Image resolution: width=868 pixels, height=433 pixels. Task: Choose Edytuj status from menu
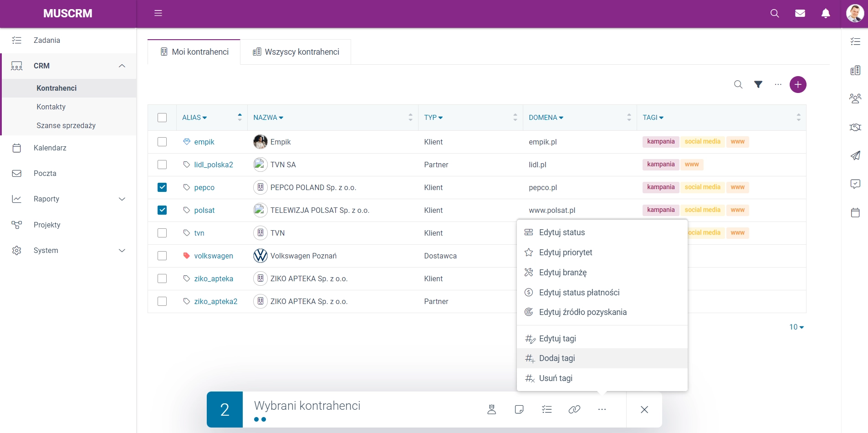click(602, 232)
